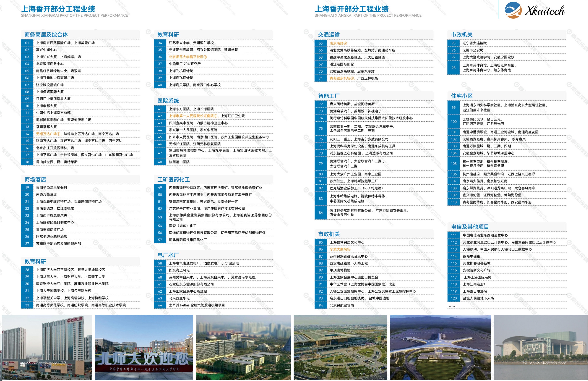Click highlighted 青岛胶东机场⑤ text in row 71
The image size is (588, 381).
[x=342, y=78]
